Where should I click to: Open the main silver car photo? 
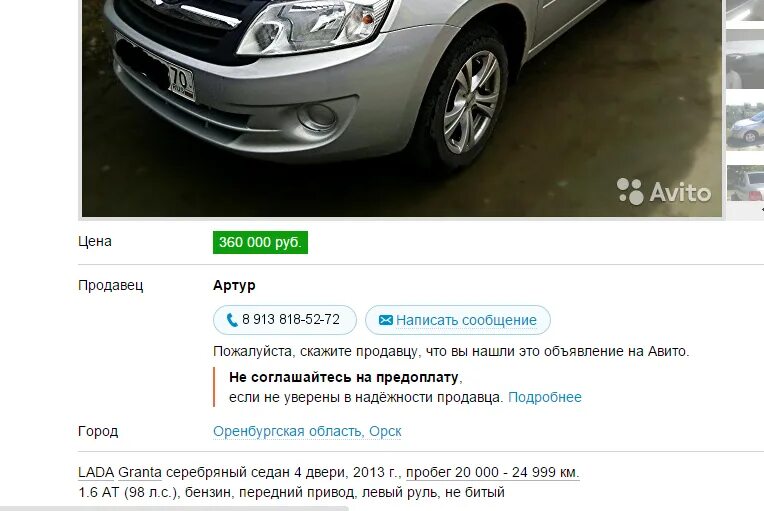(401, 108)
